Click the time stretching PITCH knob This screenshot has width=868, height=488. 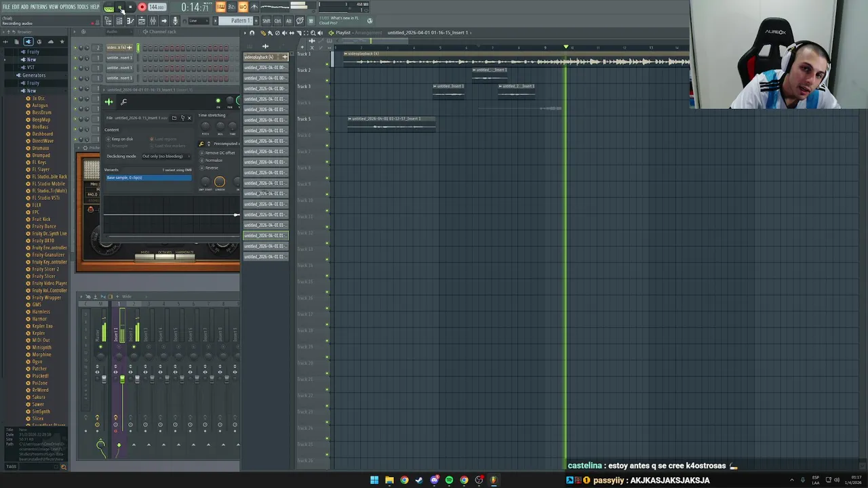coord(205,127)
